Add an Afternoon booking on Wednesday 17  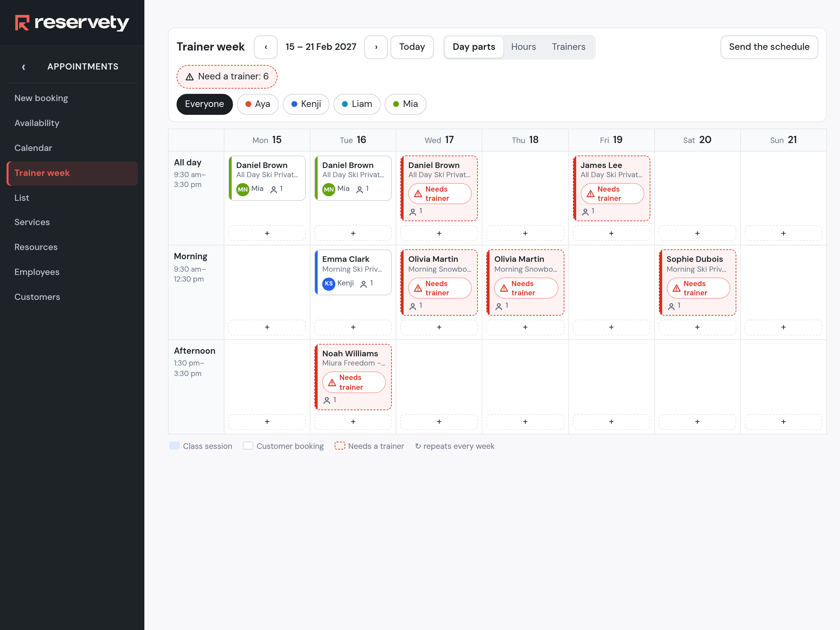tap(439, 422)
